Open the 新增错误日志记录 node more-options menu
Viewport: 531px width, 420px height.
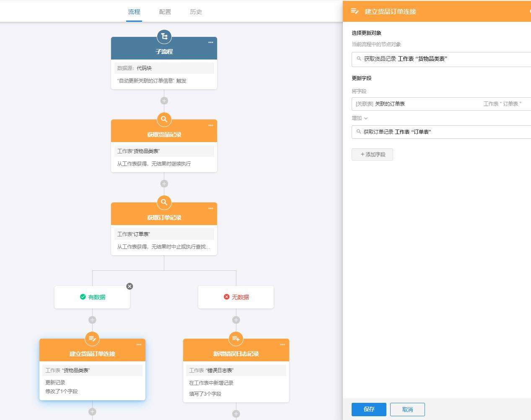[282, 345]
